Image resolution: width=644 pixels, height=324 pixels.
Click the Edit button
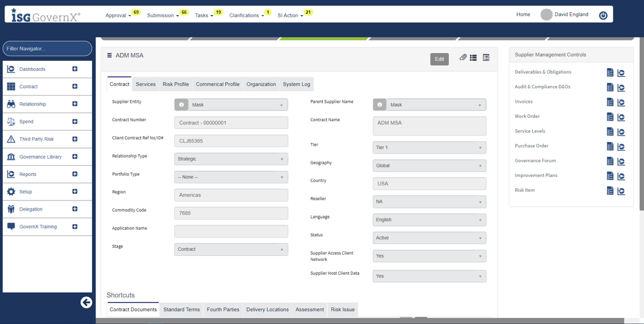coord(440,58)
